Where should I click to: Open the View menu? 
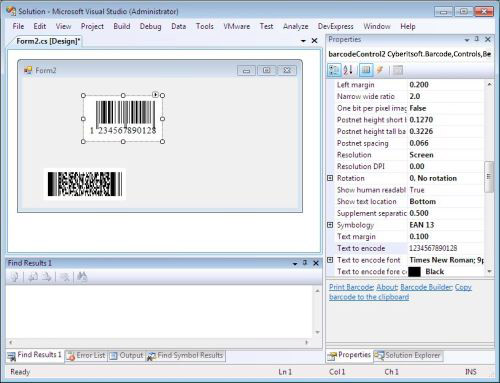click(x=63, y=26)
